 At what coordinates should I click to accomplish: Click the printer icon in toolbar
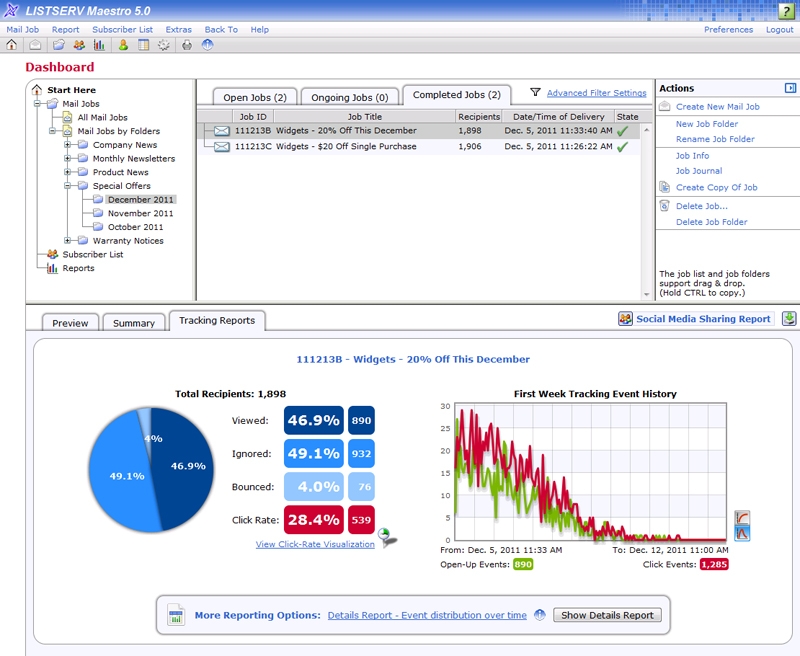187,45
